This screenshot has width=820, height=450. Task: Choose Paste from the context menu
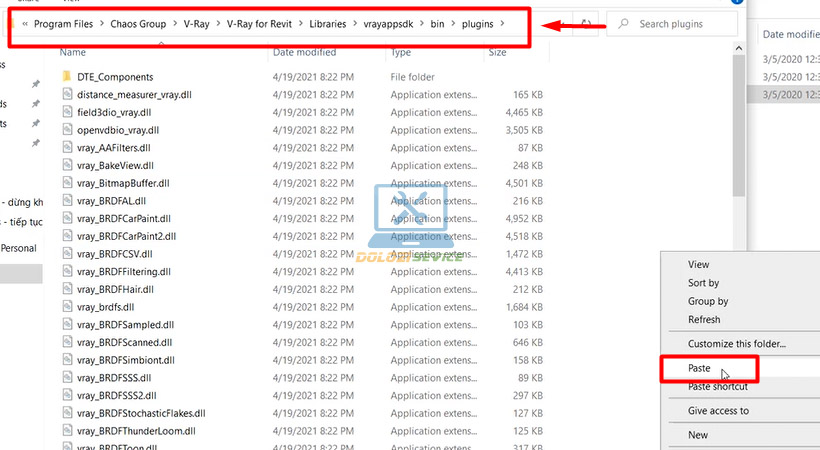tap(699, 368)
